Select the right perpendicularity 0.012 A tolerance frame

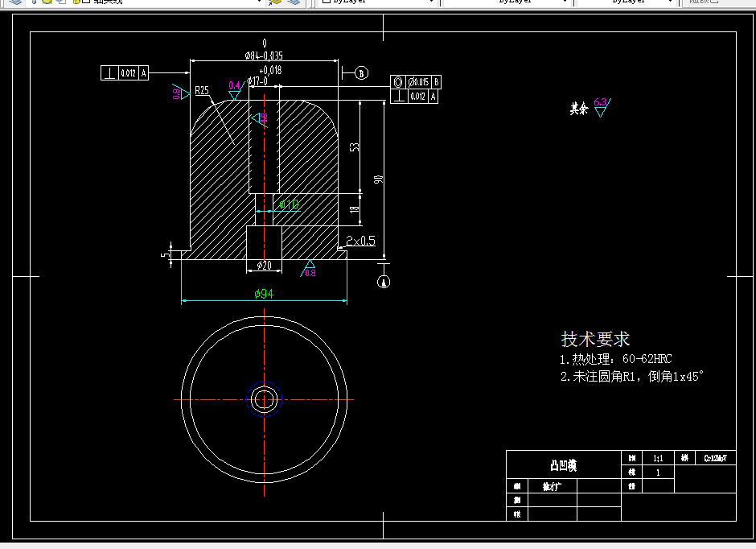point(414,97)
